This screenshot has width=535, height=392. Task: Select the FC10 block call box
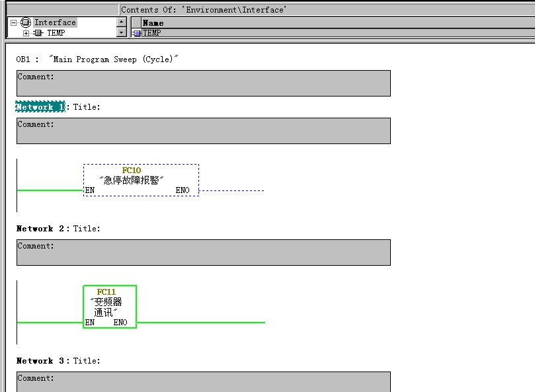tap(141, 180)
